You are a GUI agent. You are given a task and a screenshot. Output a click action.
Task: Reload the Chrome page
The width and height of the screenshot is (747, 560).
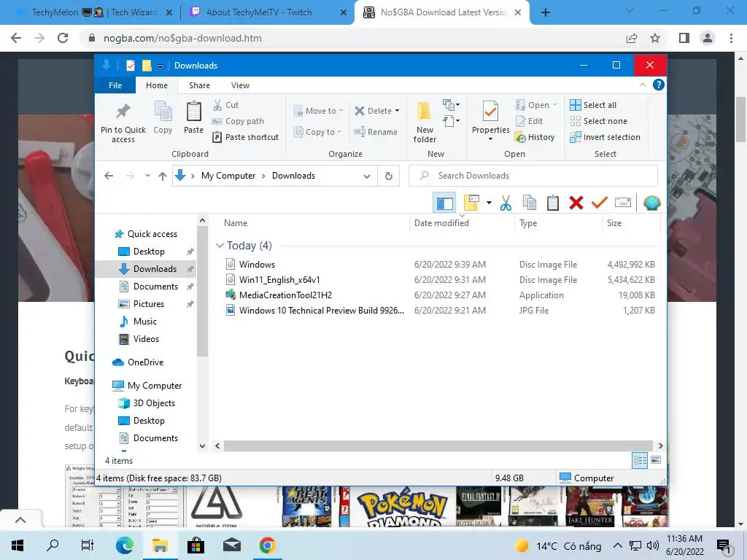tap(63, 38)
